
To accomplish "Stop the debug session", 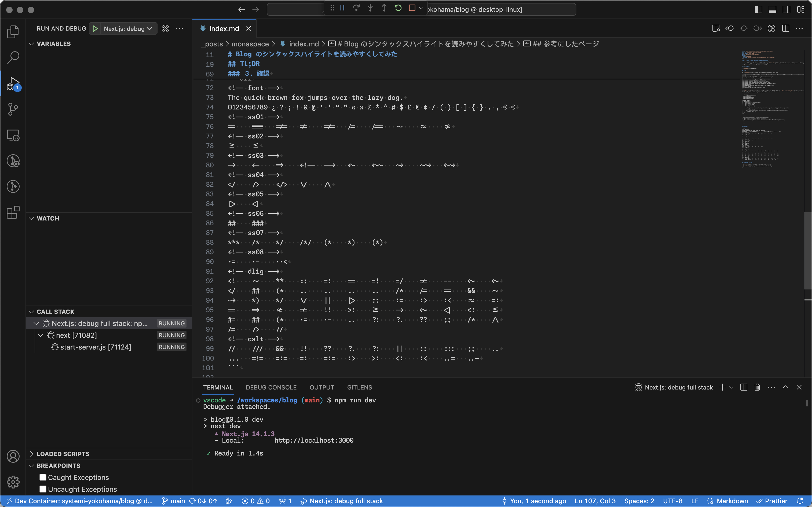I will coord(412,8).
